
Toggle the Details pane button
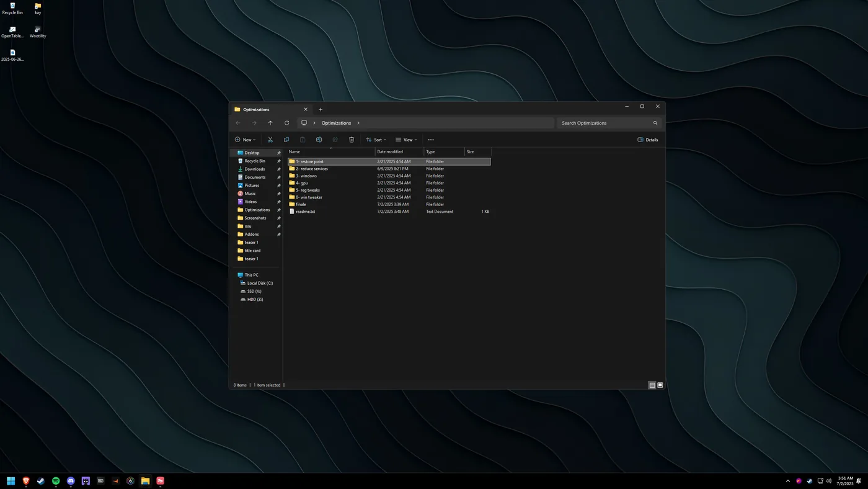[648, 140]
